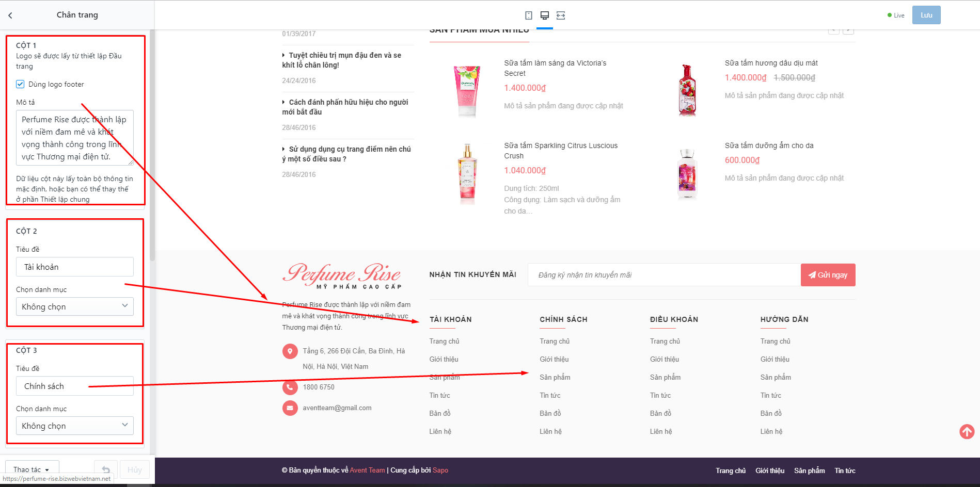
Task: Click the undo arrow button
Action: coord(106,469)
